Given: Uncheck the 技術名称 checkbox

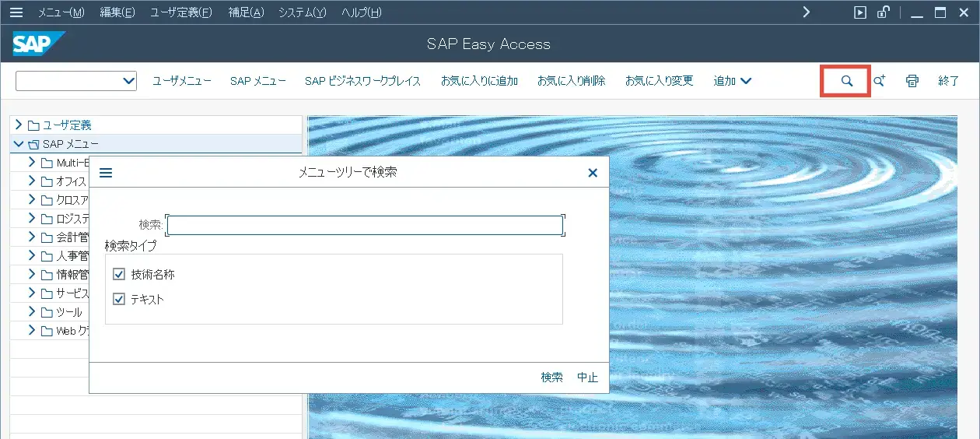Looking at the screenshot, I should (x=119, y=274).
